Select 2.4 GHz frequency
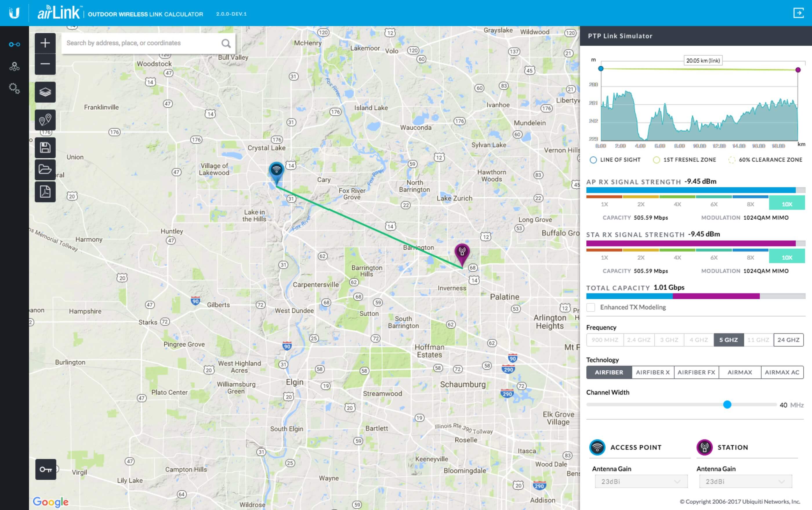The image size is (812, 510). pos(639,340)
